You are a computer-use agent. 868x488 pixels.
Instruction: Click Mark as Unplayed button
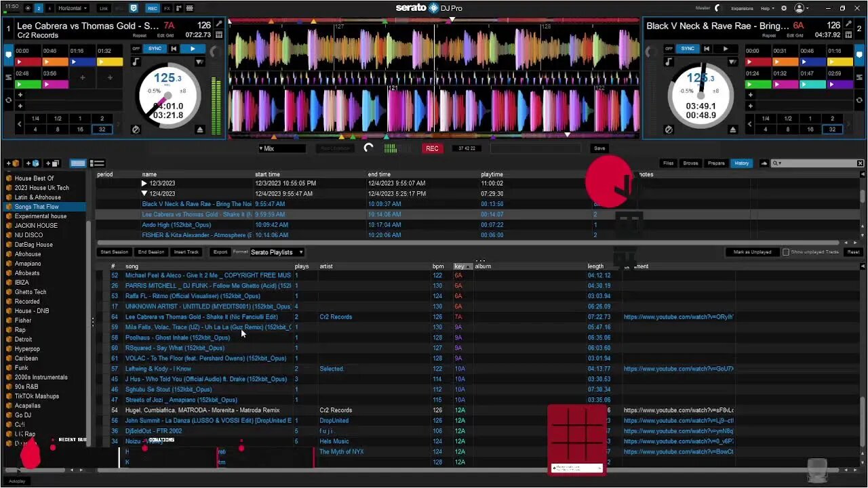tap(752, 252)
